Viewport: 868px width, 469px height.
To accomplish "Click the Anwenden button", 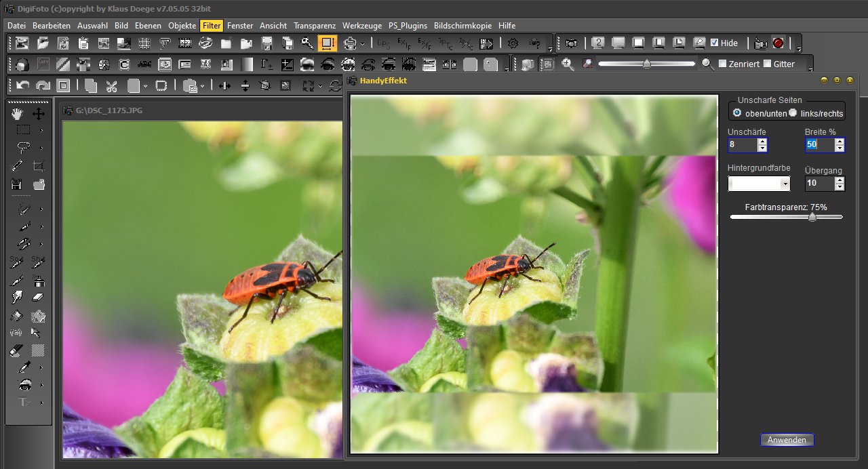I will (787, 440).
